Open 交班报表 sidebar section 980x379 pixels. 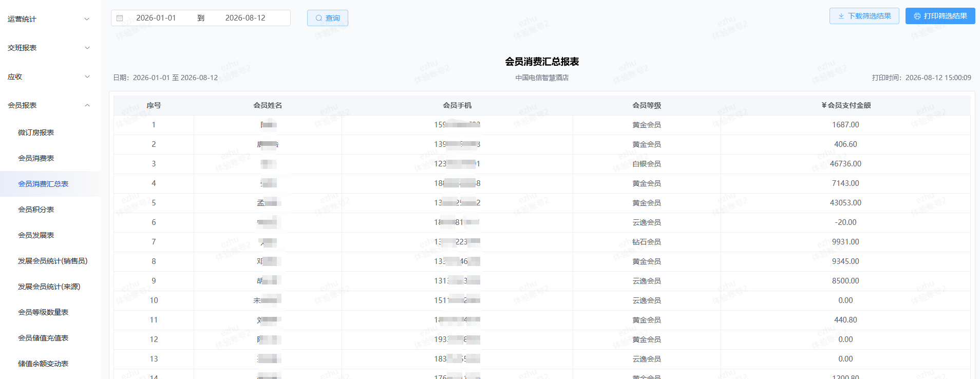pos(50,48)
